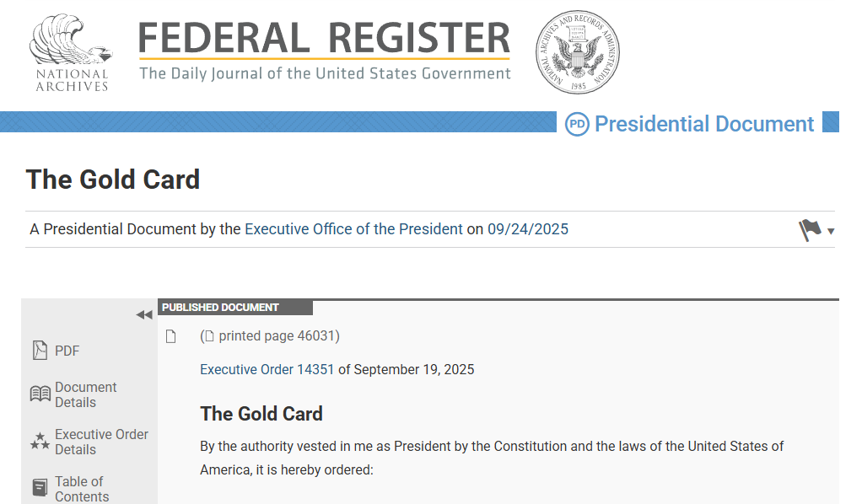Screen dimensions: 862x504
Task: Click the three-star Executive Order Details icon
Action: click(x=40, y=442)
